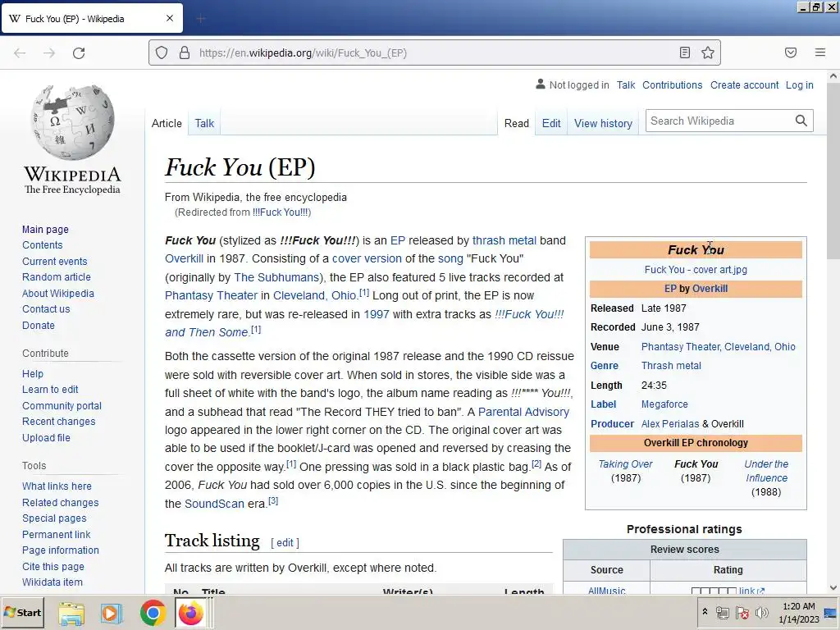840x630 pixels.
Task: Click the network tray icon
Action: (x=722, y=612)
